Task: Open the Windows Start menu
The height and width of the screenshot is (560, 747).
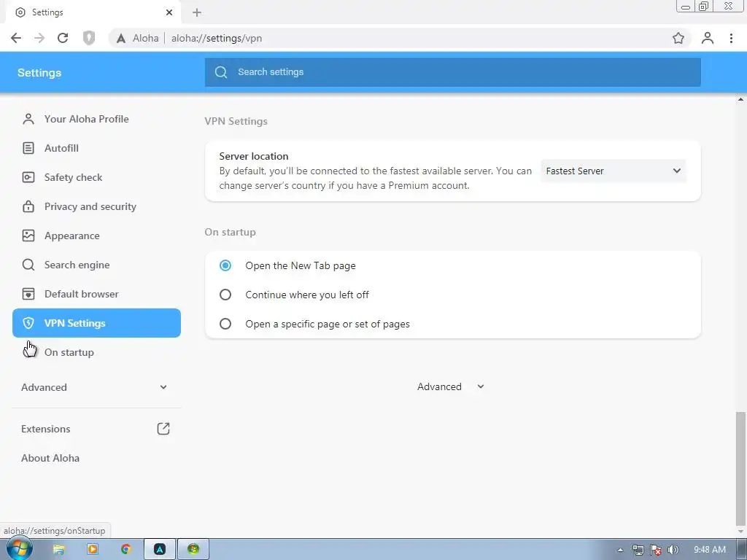Action: (x=19, y=548)
